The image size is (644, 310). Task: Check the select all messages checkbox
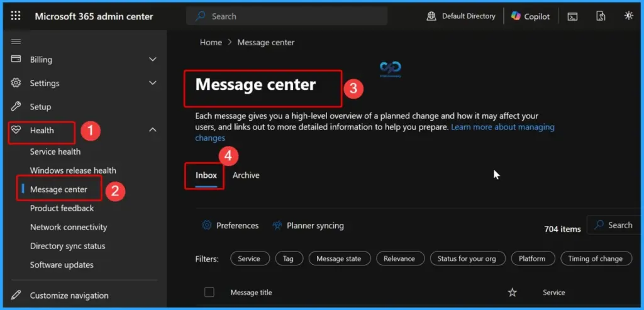(x=209, y=292)
